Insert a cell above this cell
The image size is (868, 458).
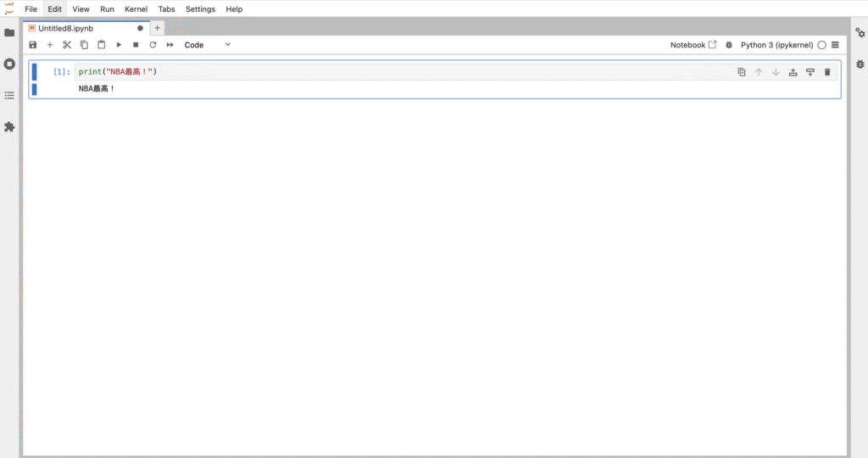pos(793,72)
